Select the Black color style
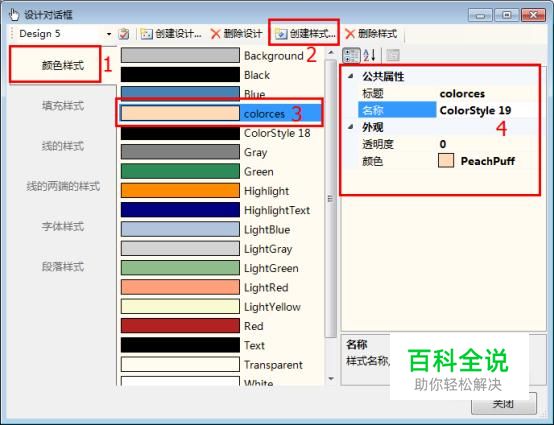This screenshot has width=554, height=425. point(221,75)
